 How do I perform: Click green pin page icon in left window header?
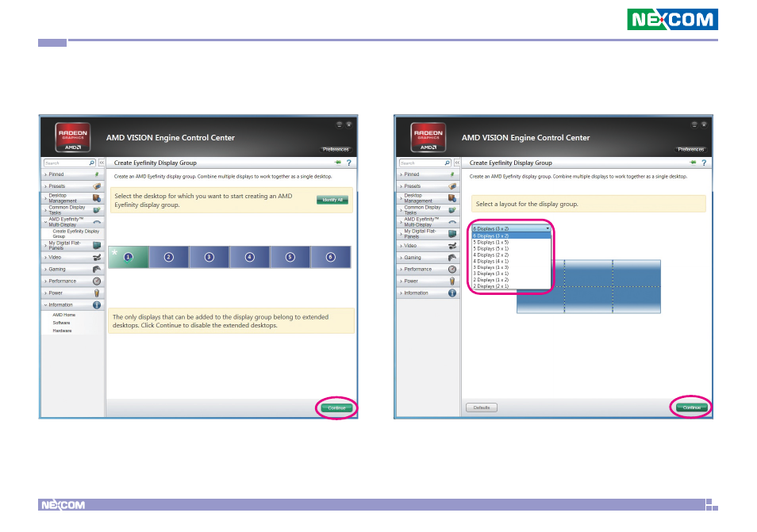click(x=337, y=163)
